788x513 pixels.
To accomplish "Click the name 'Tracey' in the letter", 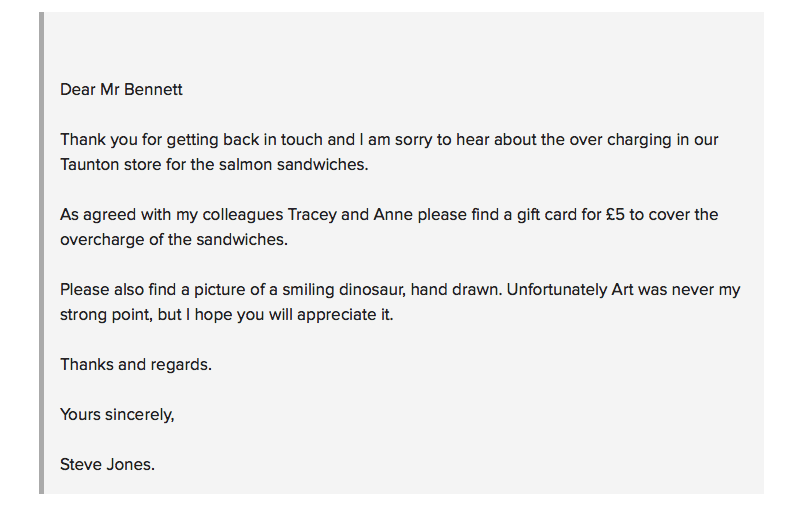I will click(x=312, y=215).
